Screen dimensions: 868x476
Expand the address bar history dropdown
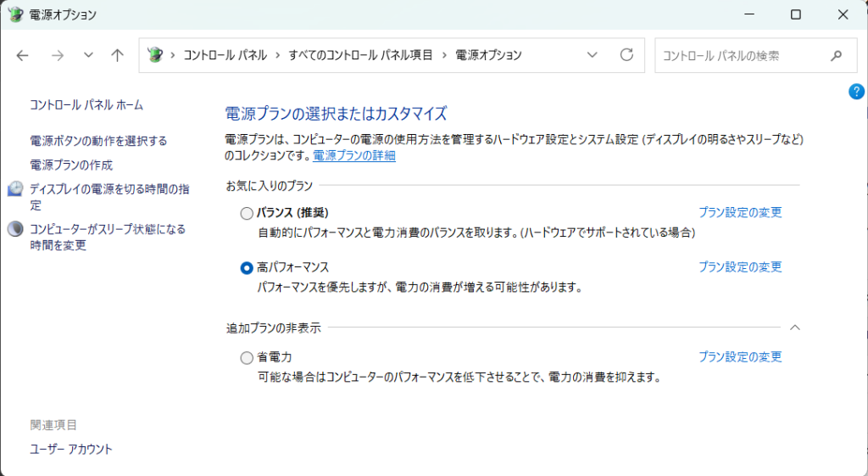(593, 55)
